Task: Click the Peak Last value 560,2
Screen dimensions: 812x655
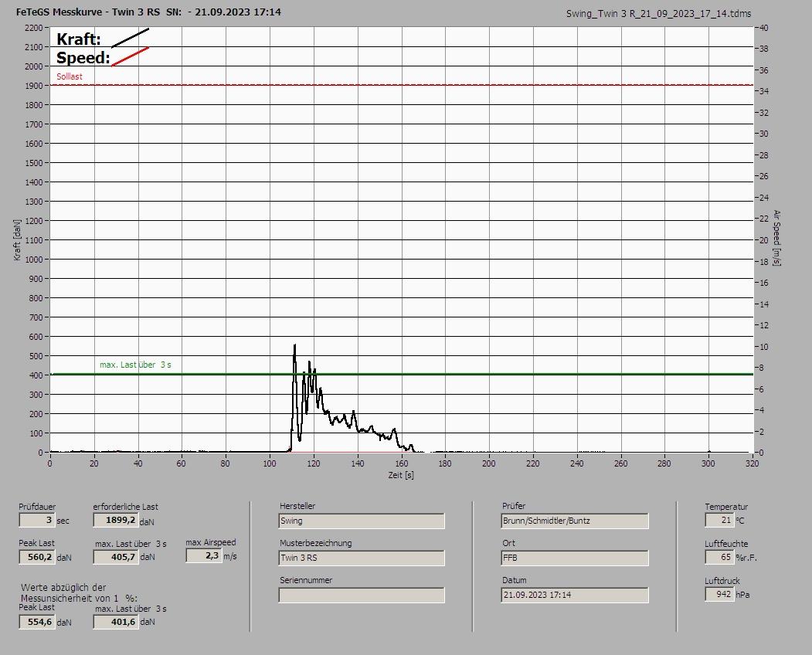Action: click(x=37, y=557)
